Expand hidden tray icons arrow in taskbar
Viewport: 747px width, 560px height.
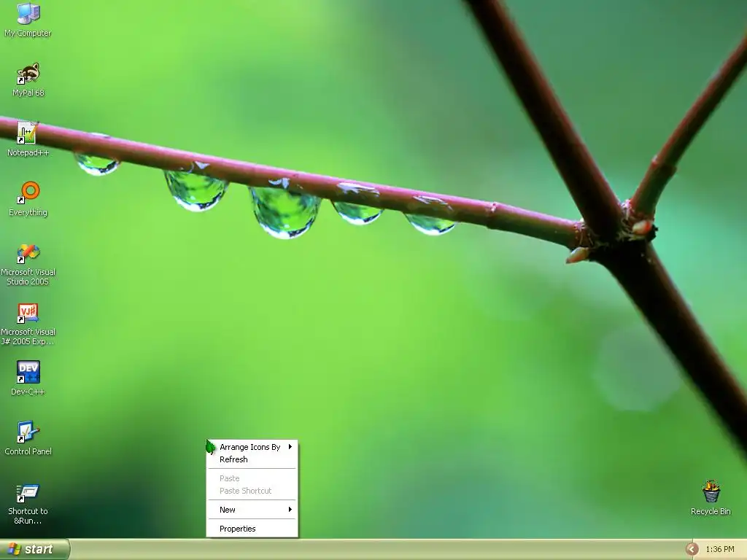692,549
